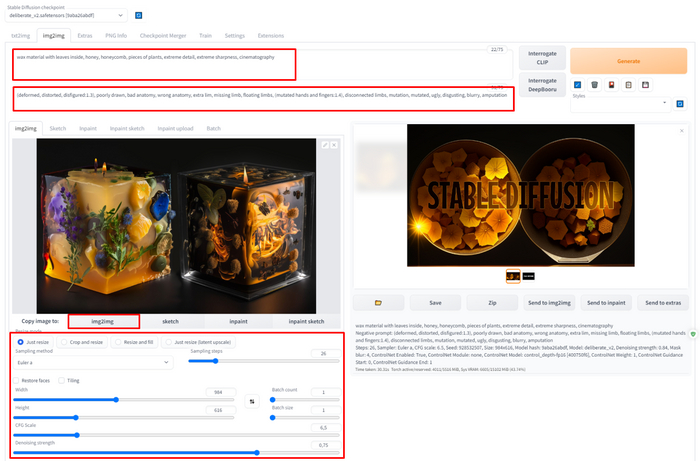Viewport: 700px width, 461px height.
Task: Click the show extra networks icon
Action: point(611,85)
